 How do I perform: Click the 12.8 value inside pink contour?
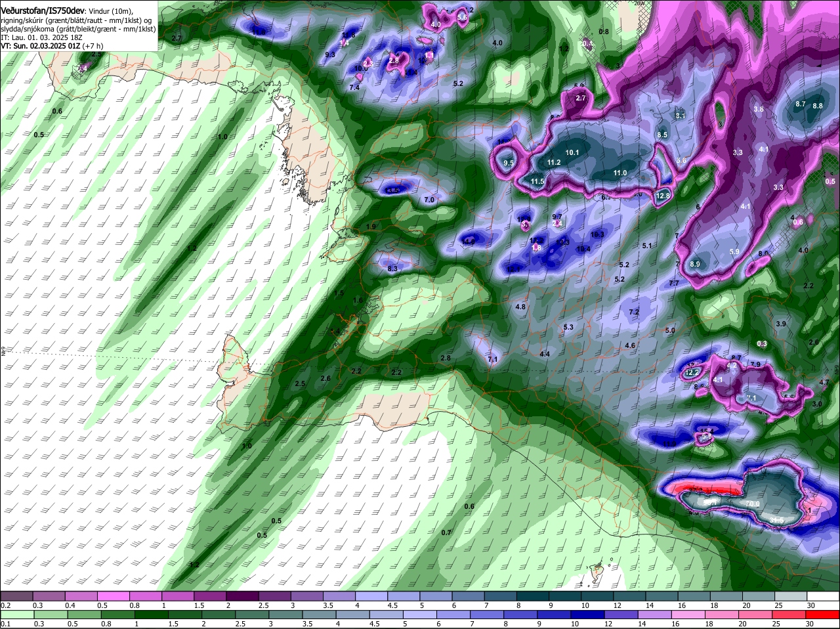point(663,196)
